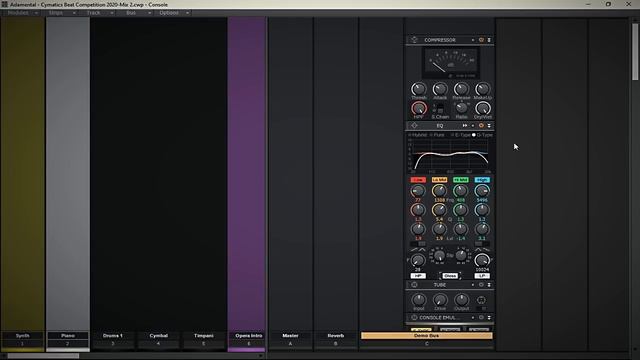640x360 pixels.
Task: Click the High band level knob
Action: pos(482,229)
